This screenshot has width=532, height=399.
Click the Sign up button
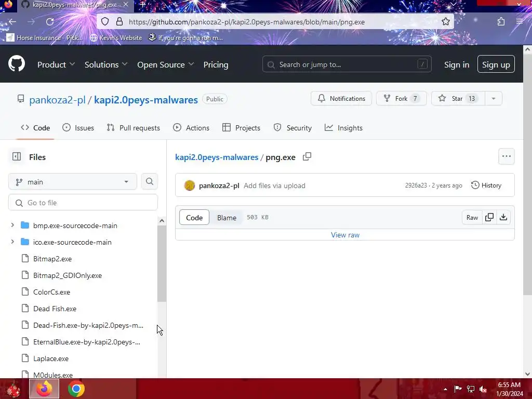[x=496, y=64]
